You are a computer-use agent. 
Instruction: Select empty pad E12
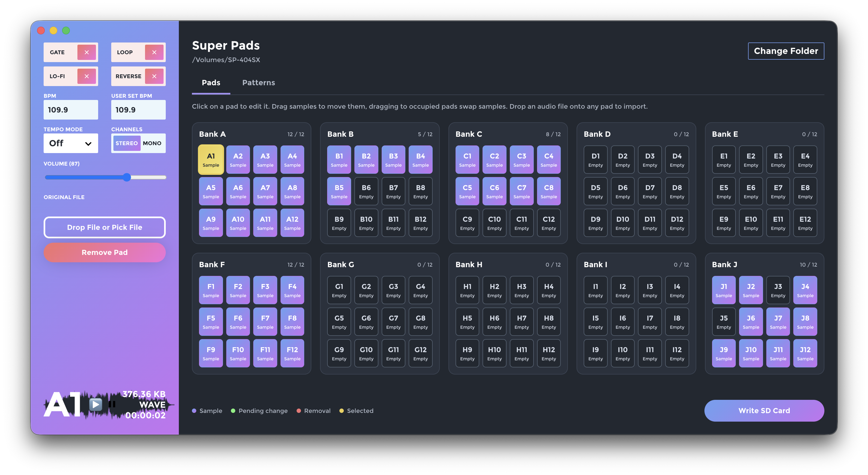click(805, 223)
